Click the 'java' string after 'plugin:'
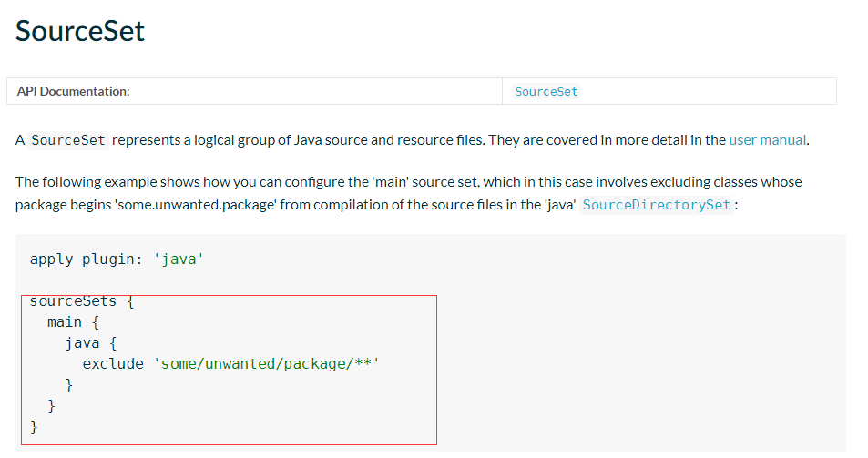 coord(178,260)
